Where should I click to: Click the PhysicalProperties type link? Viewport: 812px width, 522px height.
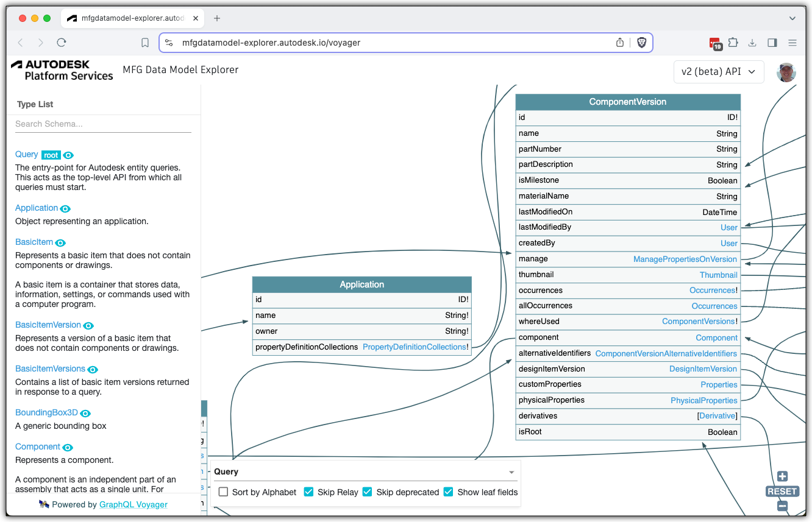tap(704, 401)
